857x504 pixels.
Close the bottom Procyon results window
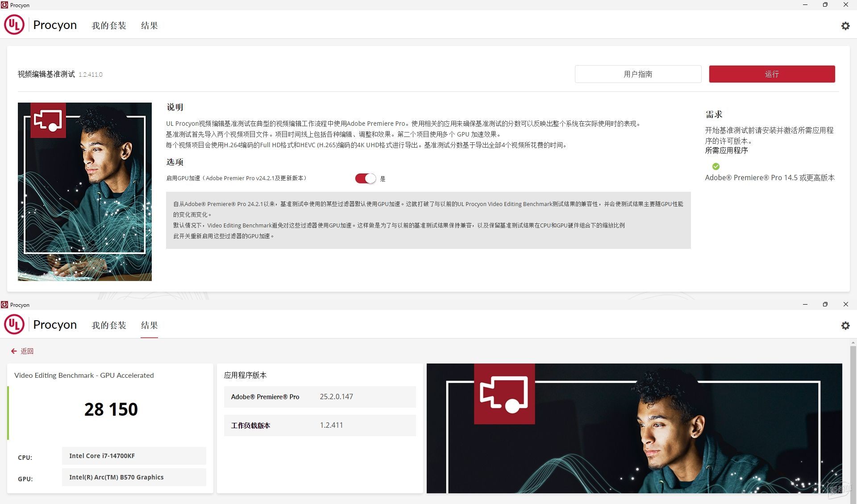tap(845, 304)
